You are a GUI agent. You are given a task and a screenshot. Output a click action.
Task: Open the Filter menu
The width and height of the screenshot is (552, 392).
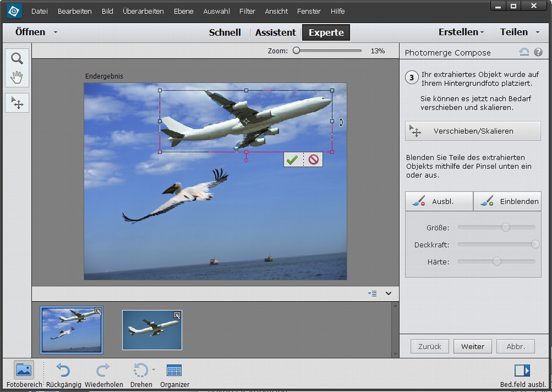(x=247, y=11)
